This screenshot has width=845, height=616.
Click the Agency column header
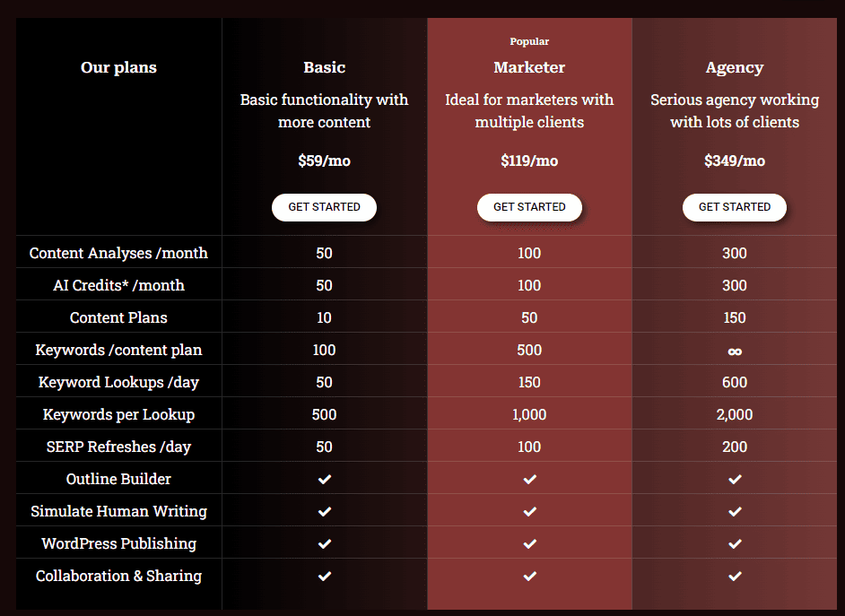pos(735,67)
